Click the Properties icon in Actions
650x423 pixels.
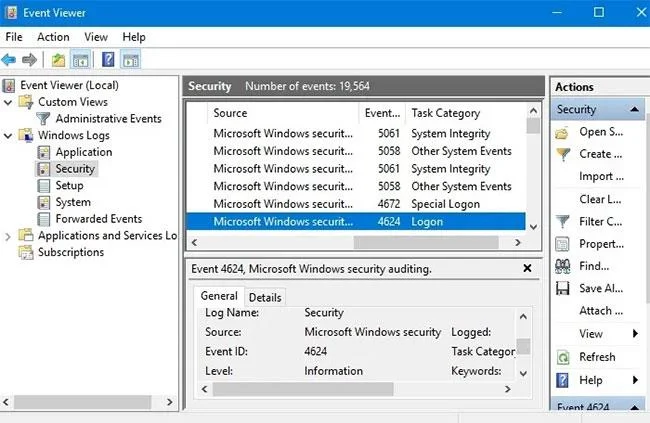[562, 244]
